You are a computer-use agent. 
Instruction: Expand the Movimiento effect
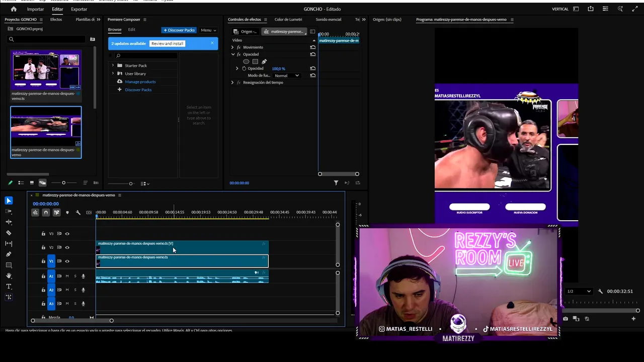coord(232,47)
